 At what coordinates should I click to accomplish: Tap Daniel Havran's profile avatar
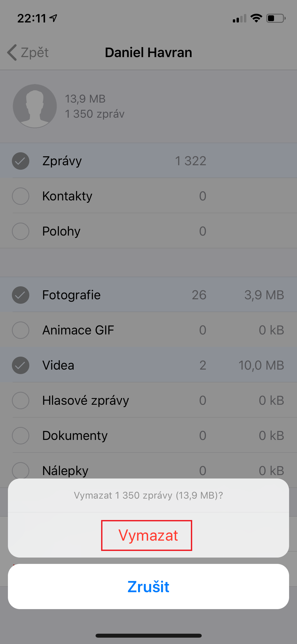[35, 106]
